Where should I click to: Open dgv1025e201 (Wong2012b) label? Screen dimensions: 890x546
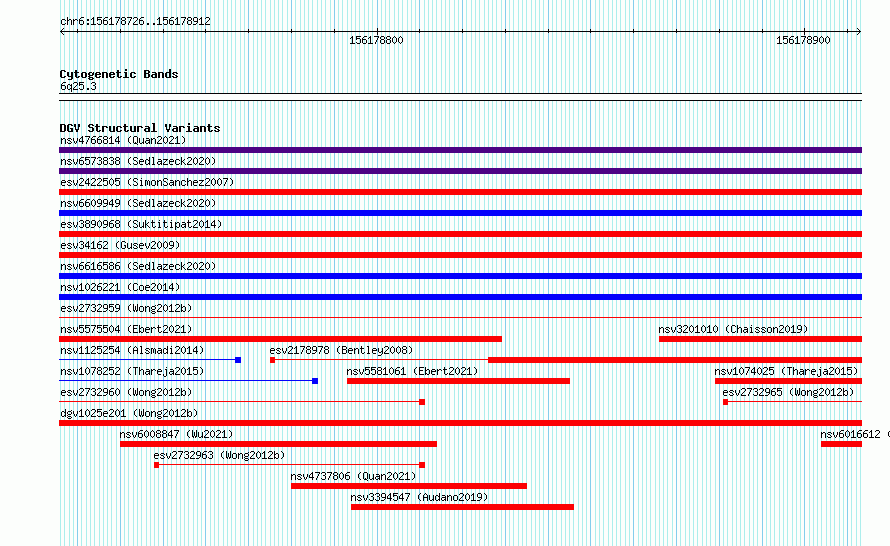129,413
